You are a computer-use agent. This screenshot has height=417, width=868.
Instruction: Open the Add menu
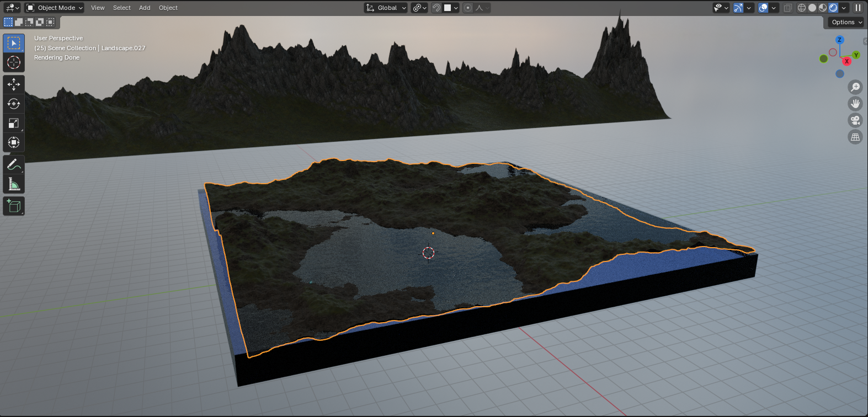click(145, 8)
